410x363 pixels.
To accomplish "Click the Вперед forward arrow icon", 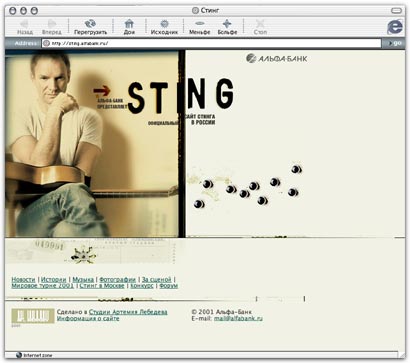I will [52, 24].
